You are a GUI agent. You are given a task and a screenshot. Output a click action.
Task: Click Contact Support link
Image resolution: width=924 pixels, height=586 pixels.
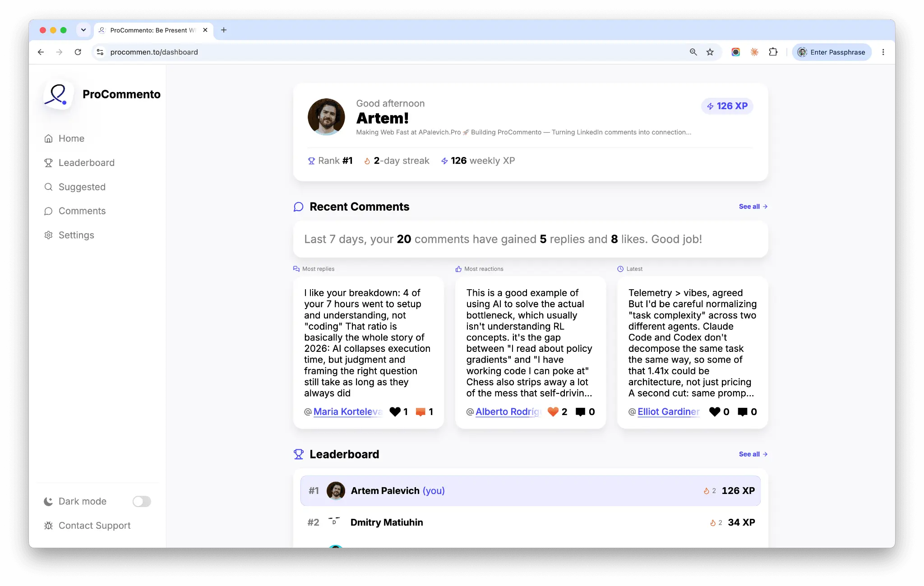tap(88, 526)
